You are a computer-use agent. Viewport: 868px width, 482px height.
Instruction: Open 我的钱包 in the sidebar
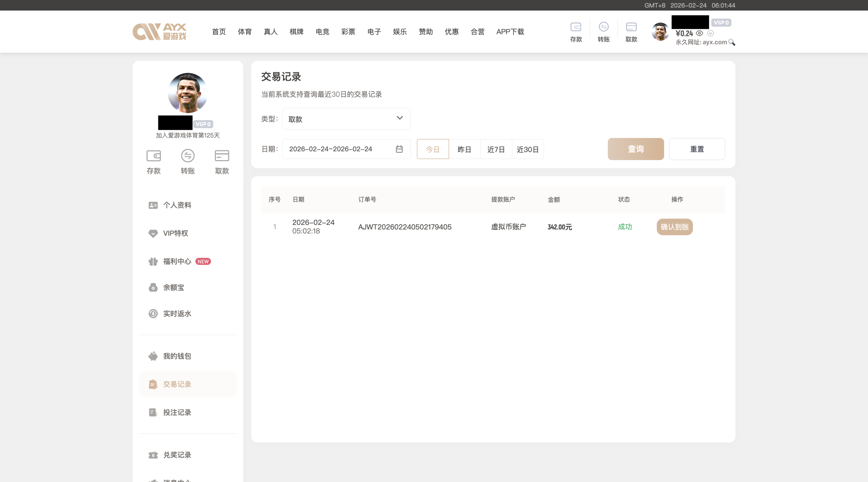pos(177,356)
